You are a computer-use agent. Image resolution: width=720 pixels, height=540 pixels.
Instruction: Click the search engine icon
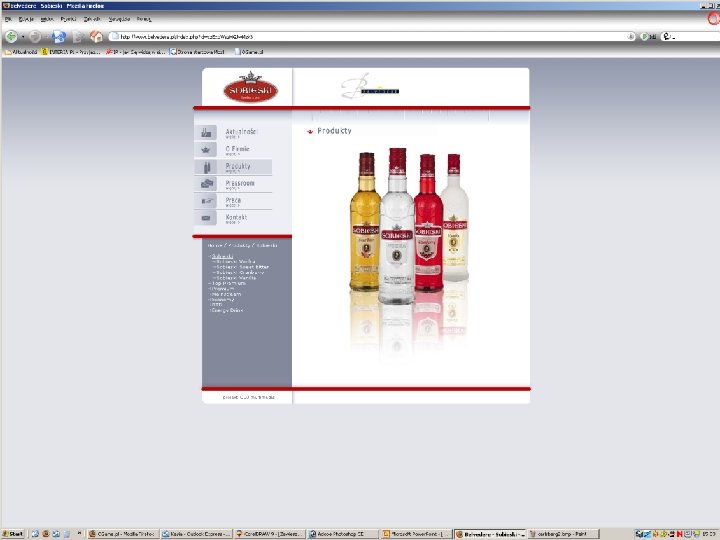[667, 36]
